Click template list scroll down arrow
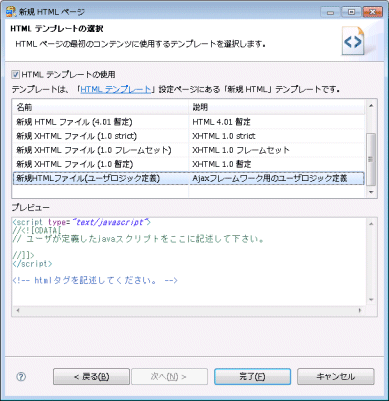This screenshot has width=389, height=401. (x=371, y=192)
